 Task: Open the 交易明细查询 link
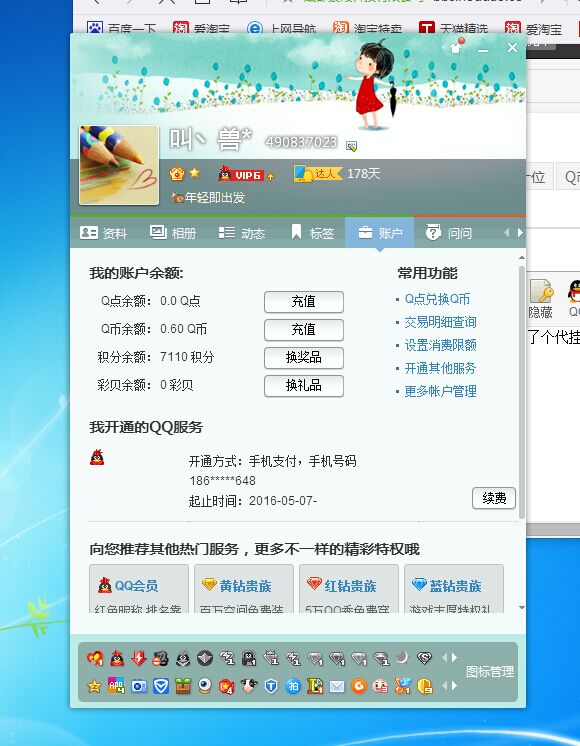coord(440,322)
